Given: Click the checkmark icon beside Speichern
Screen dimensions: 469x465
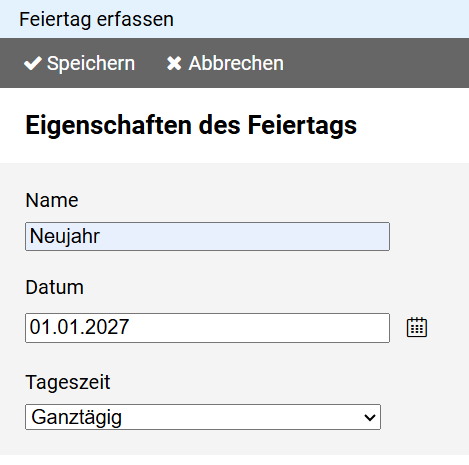Looking at the screenshot, I should point(33,63).
